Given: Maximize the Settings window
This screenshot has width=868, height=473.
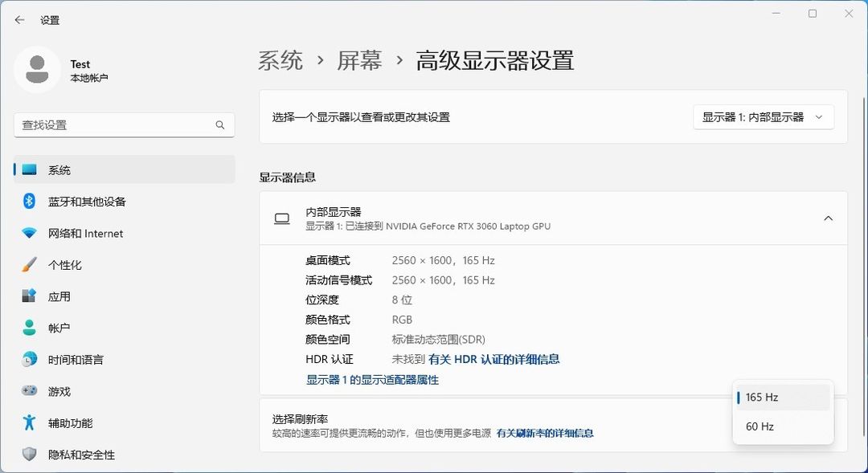Looking at the screenshot, I should (x=812, y=14).
